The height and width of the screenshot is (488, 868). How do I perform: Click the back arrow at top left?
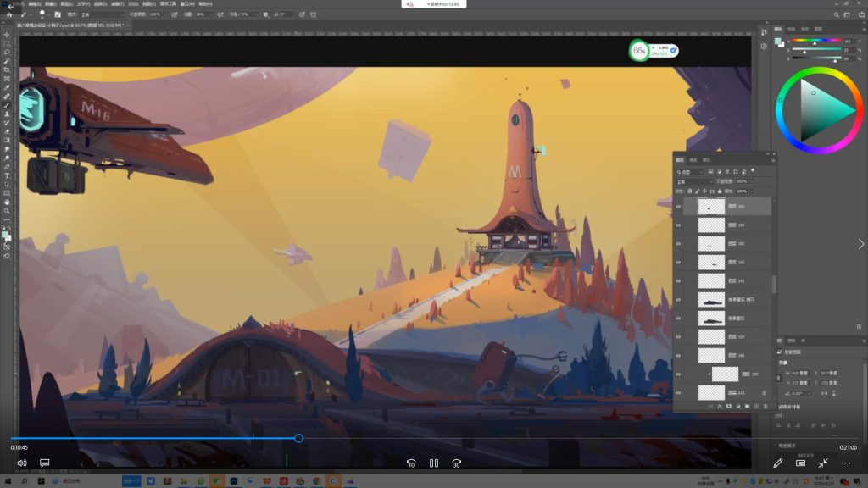pos(10,7)
